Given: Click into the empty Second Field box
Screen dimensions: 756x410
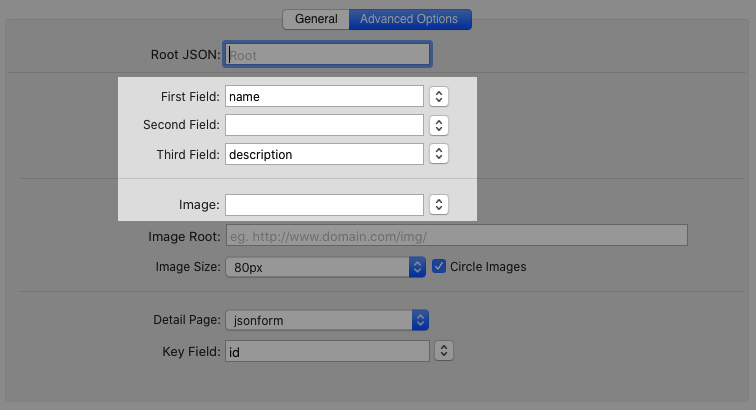Looking at the screenshot, I should [324, 125].
